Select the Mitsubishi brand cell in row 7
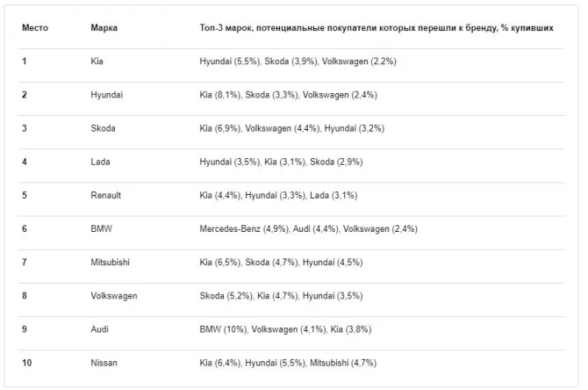 (110, 262)
